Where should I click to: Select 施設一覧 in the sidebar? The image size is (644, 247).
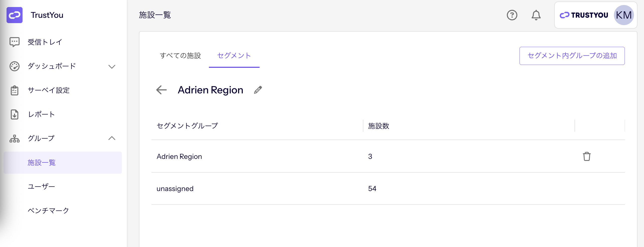click(x=63, y=163)
